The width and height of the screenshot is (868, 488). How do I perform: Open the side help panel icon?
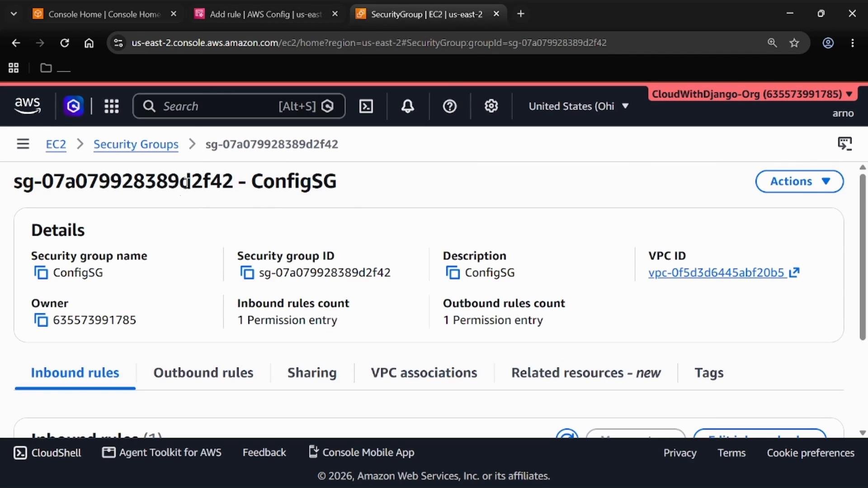[x=844, y=144]
